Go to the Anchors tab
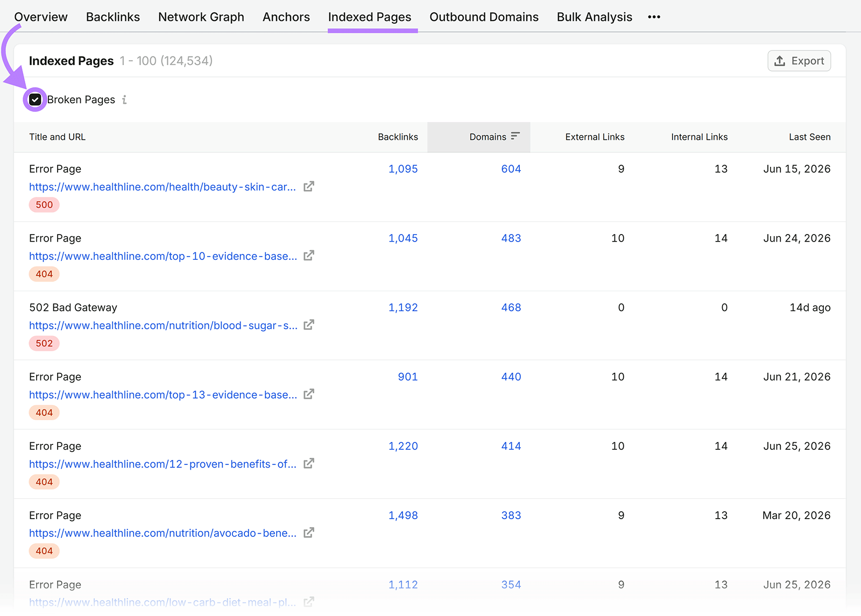 286,17
